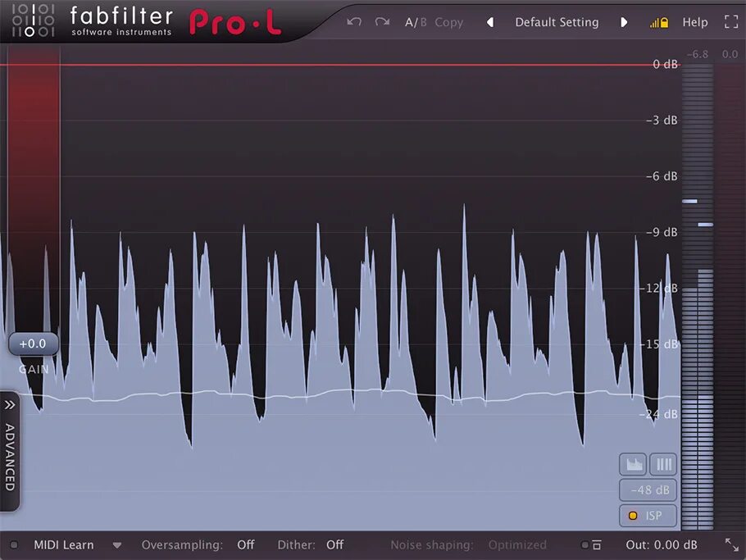Viewport: 746px width, 560px height.
Task: Change the Oversampling Off setting
Action: [x=245, y=544]
